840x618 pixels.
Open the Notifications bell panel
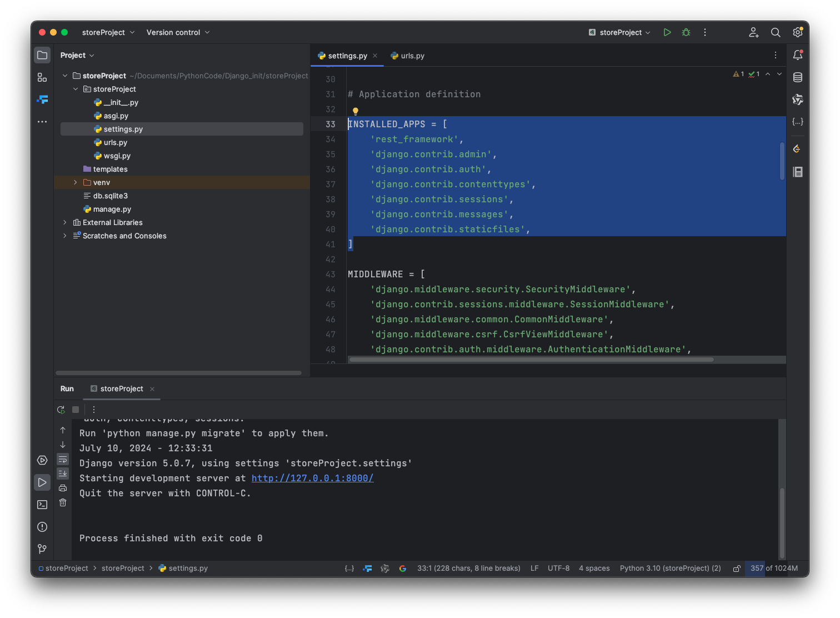click(x=798, y=55)
